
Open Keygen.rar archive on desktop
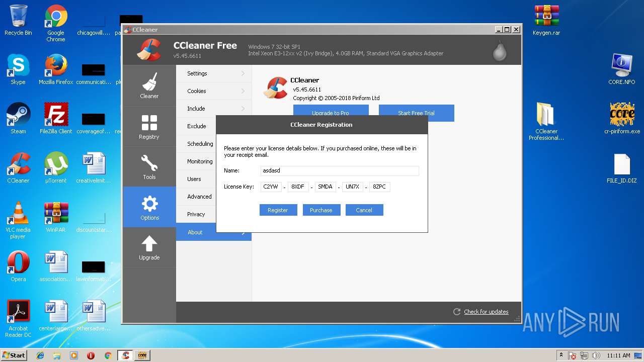(x=546, y=20)
